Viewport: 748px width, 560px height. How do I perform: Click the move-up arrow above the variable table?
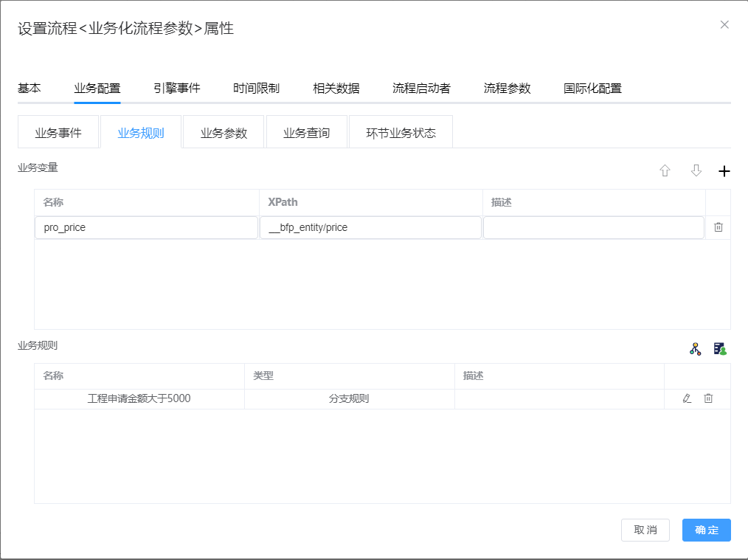665,170
